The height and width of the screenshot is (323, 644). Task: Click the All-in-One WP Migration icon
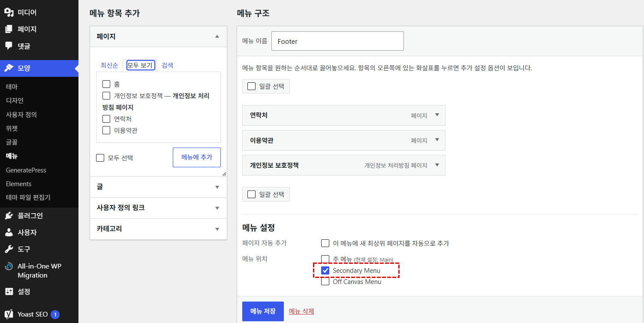[9, 266]
